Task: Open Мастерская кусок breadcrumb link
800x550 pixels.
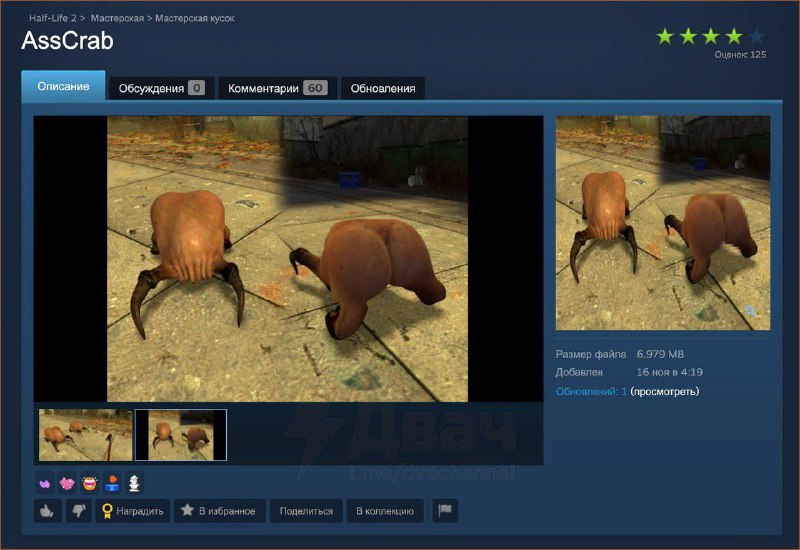Action: coord(194,18)
